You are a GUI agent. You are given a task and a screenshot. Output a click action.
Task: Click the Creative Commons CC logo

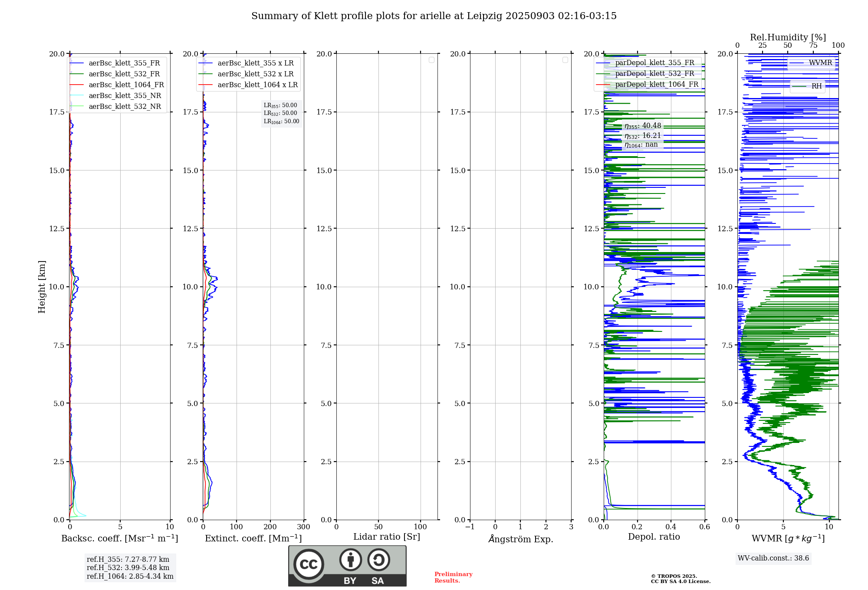pos(309,564)
